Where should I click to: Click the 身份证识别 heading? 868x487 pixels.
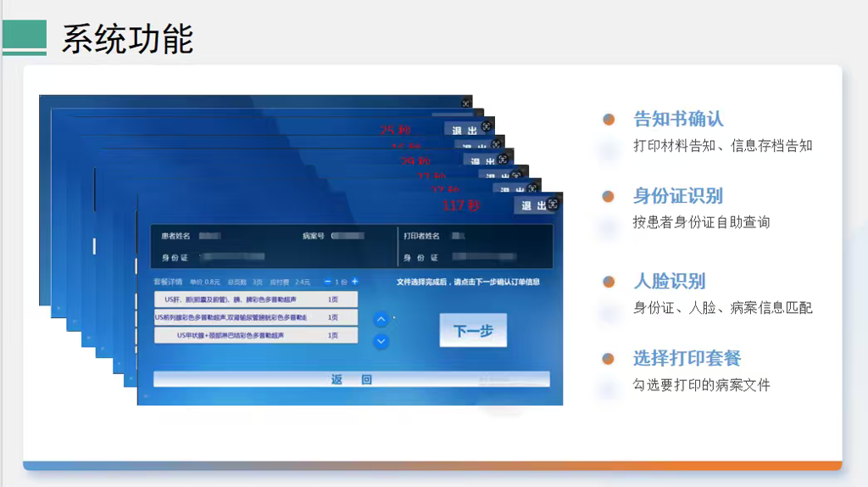click(677, 196)
